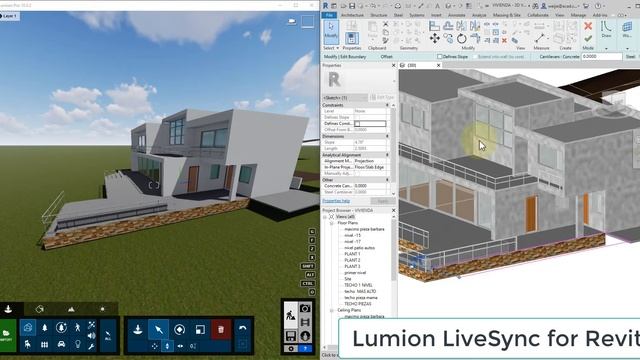Click the Apply button in Properties

[383, 201]
